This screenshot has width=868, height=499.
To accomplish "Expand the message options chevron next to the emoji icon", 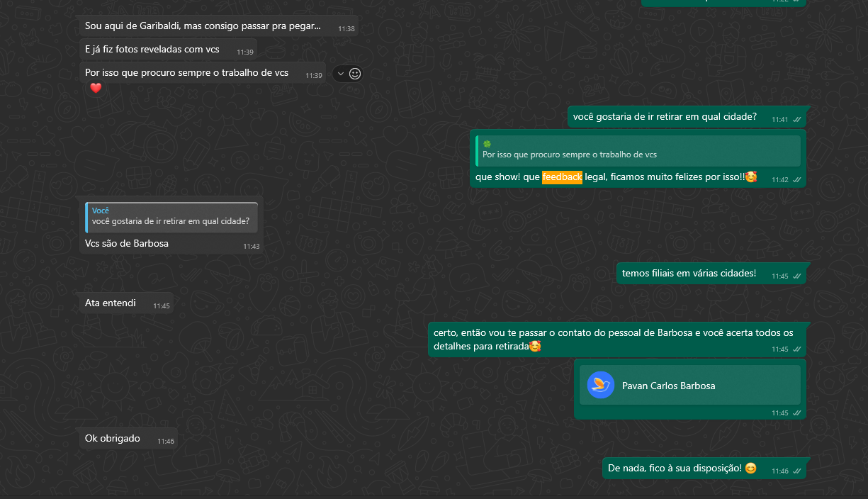I will point(340,74).
